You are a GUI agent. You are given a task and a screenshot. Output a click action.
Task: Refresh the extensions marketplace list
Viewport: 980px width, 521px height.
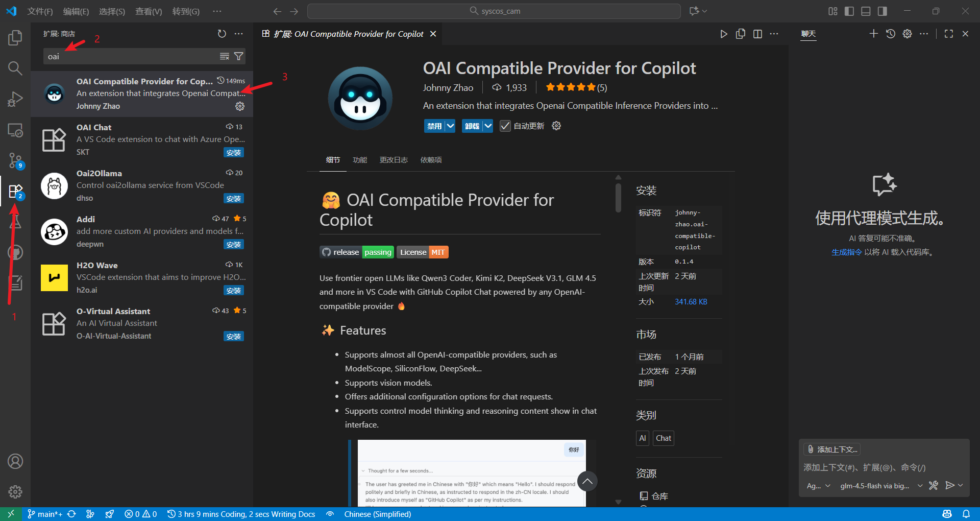tap(222, 34)
